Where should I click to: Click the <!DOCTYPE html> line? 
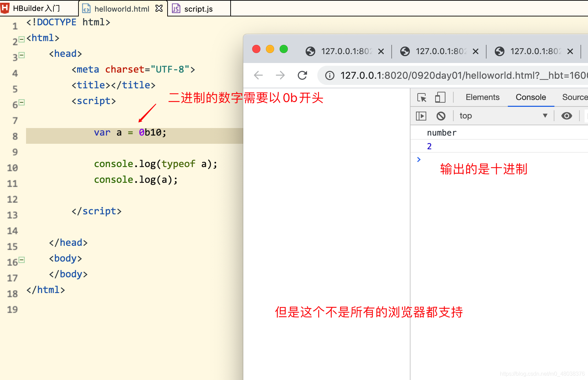pos(69,22)
